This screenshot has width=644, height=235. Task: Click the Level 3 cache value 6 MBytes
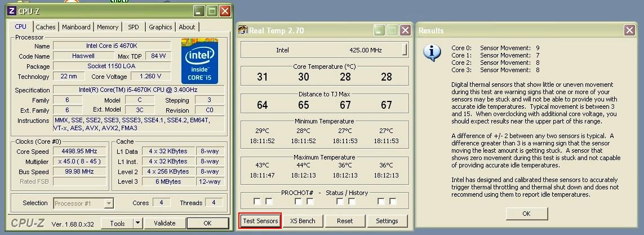point(168,181)
